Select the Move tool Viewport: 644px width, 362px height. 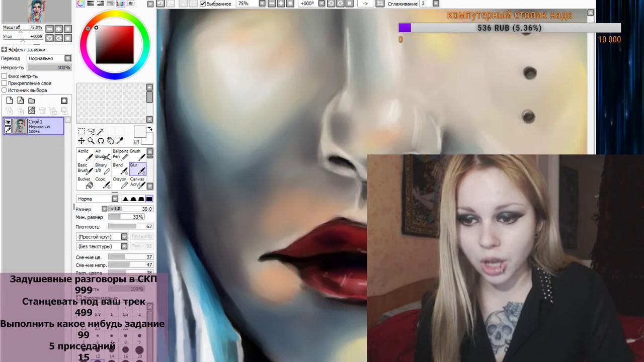pyautogui.click(x=82, y=141)
